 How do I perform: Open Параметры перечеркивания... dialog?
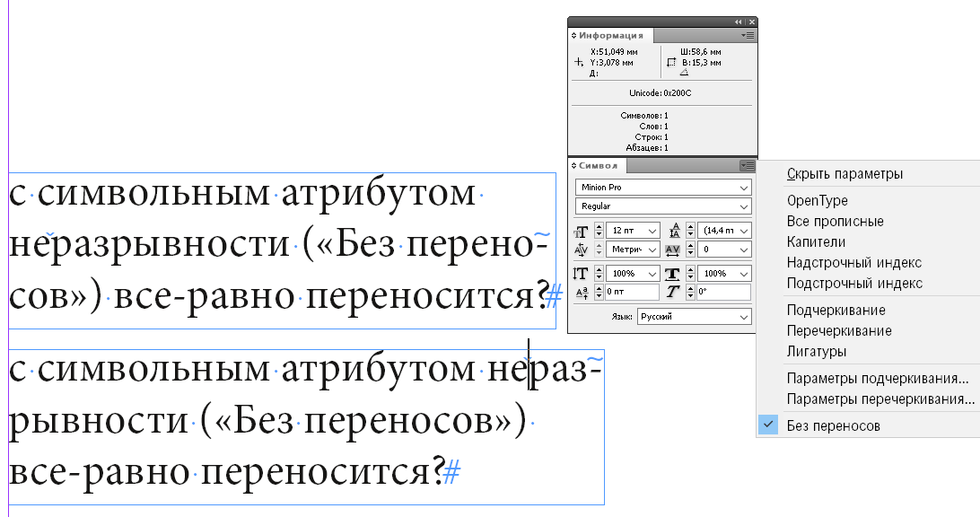tap(880, 399)
